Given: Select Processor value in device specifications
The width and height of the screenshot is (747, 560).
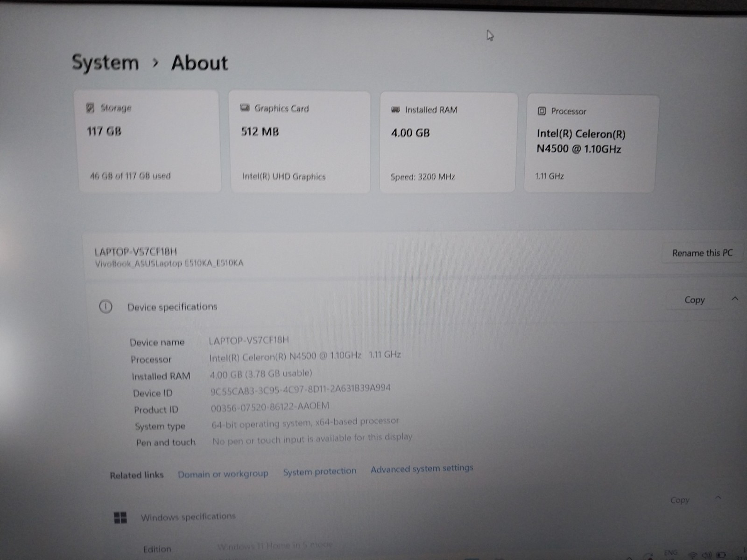Looking at the screenshot, I should [305, 356].
